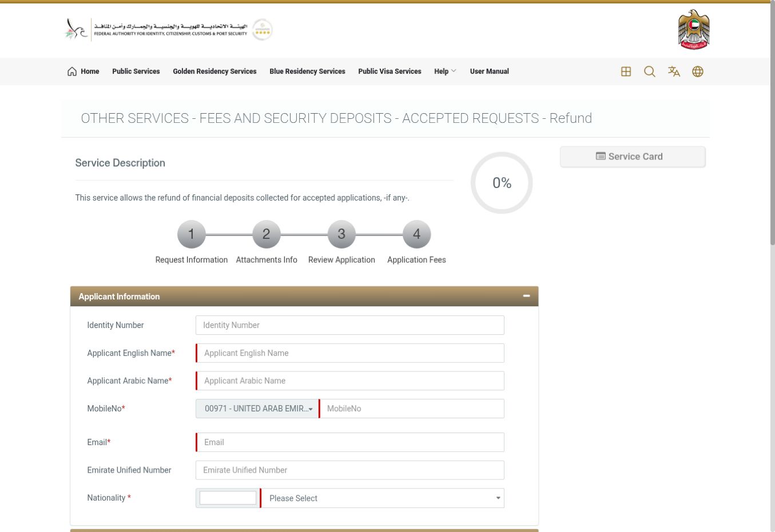
Task: Open the User Manual link
Action: pos(489,71)
